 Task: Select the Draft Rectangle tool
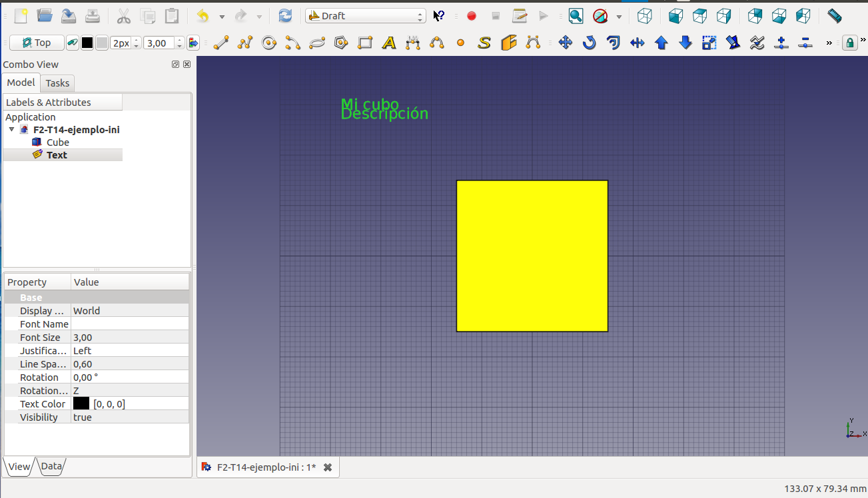click(x=365, y=43)
